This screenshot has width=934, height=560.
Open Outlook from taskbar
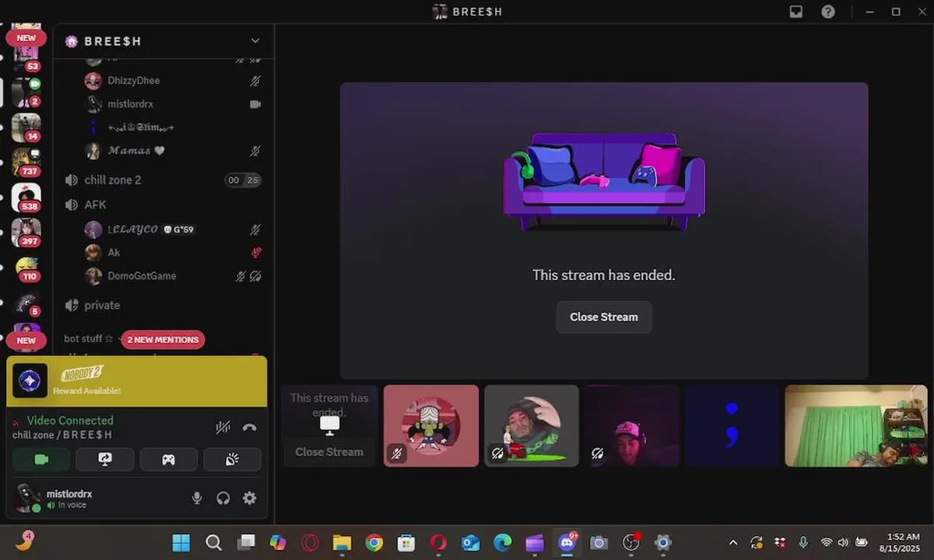(471, 543)
